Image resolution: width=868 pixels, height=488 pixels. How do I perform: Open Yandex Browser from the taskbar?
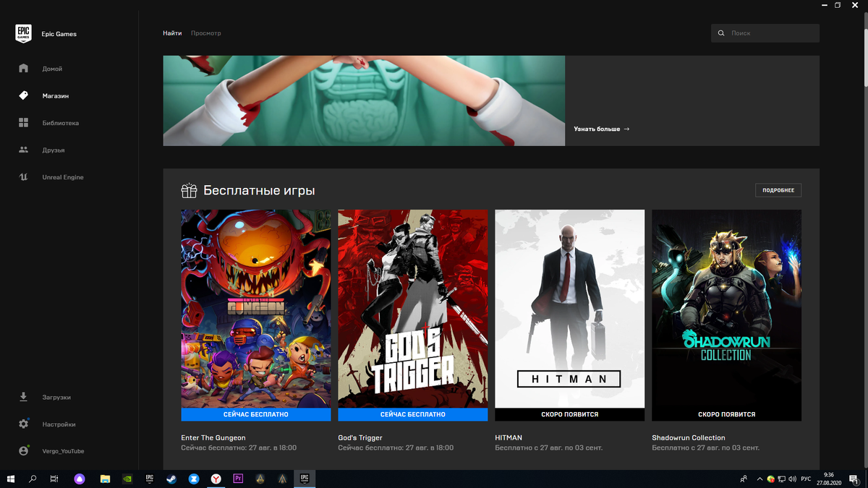[x=216, y=479]
